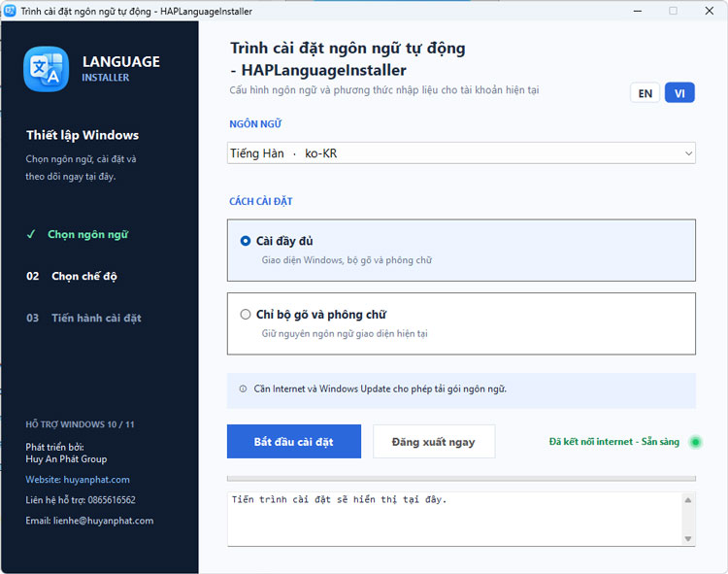Click the Thiết lập Windows heading
Image resolution: width=728 pixels, height=574 pixels.
(x=83, y=135)
